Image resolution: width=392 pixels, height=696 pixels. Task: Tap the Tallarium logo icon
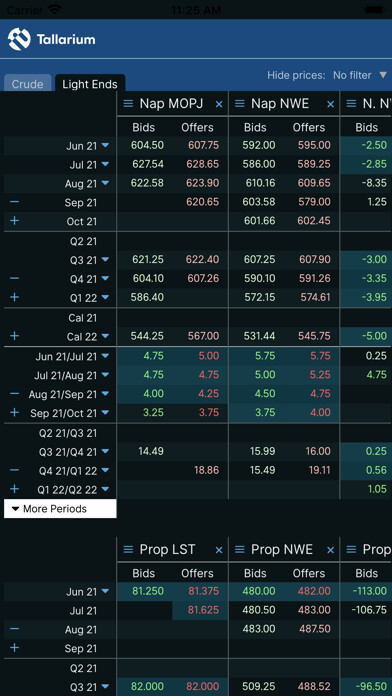point(19,39)
